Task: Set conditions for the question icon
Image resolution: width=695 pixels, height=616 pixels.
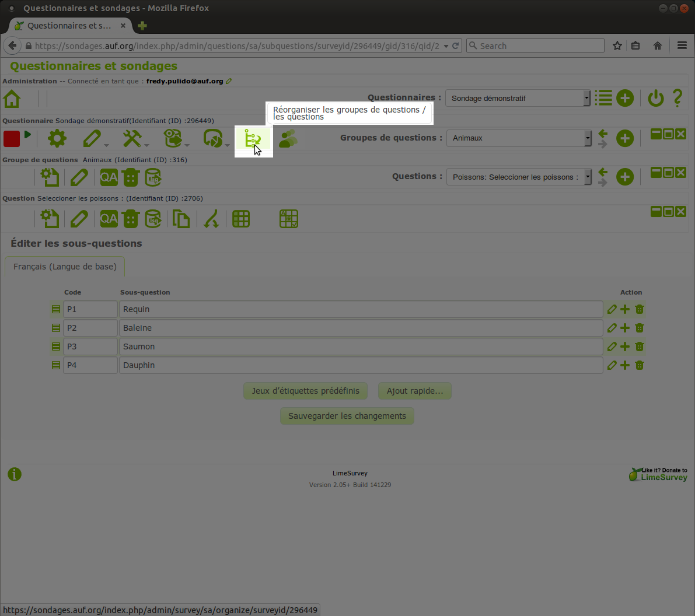Action: (x=211, y=219)
